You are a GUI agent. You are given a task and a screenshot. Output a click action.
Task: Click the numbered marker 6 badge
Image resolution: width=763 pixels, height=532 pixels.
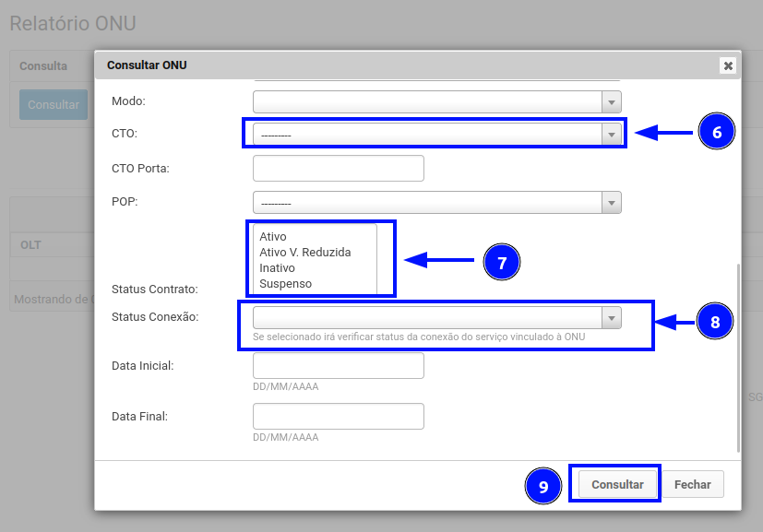(716, 133)
